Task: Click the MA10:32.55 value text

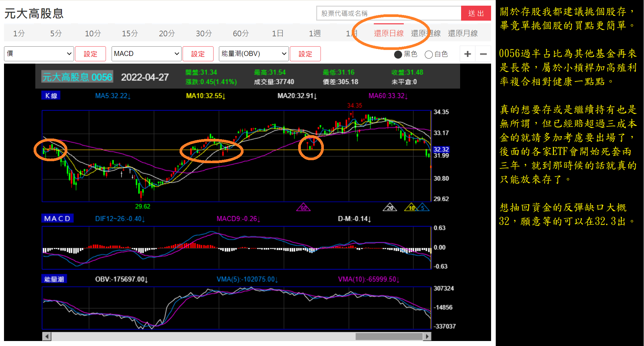Action: pos(206,96)
